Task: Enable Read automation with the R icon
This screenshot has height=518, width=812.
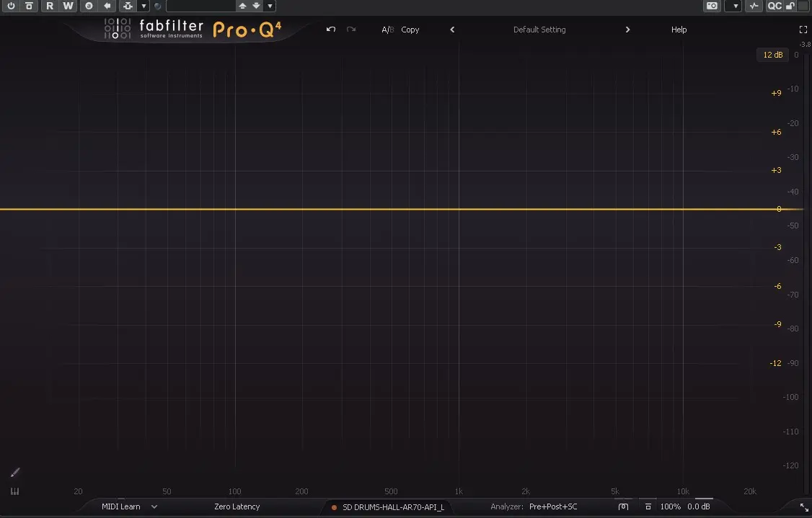Action: tap(49, 6)
